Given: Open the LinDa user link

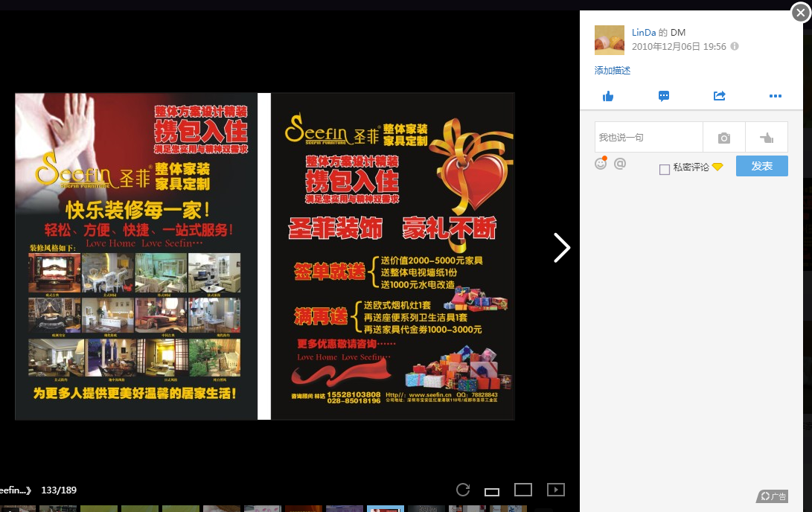Looking at the screenshot, I should [x=644, y=32].
